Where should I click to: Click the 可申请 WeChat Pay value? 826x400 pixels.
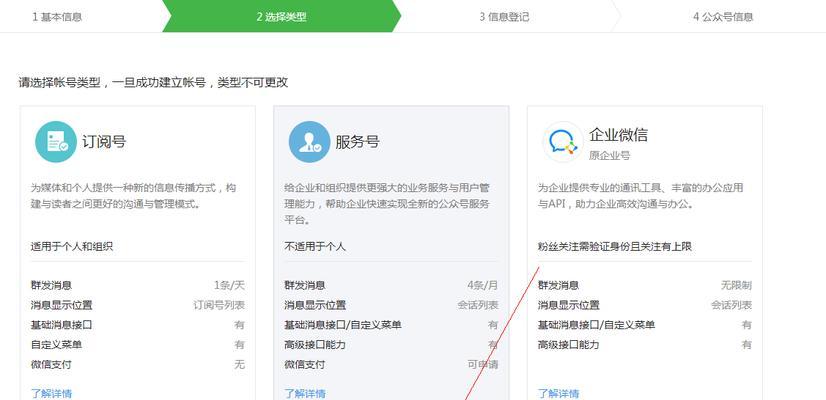(x=483, y=364)
